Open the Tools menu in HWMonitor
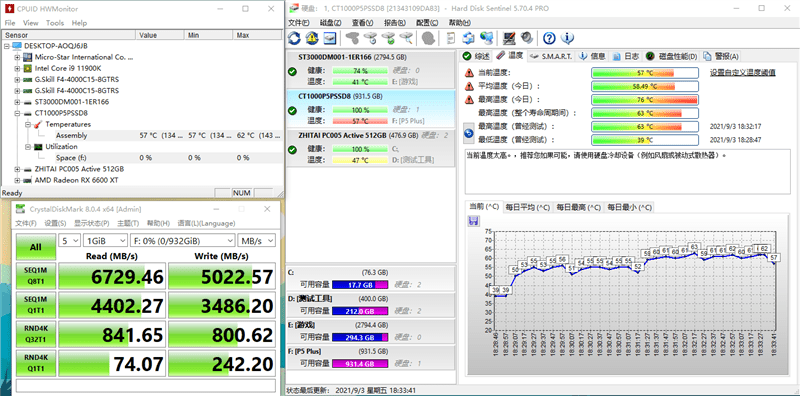The width and height of the screenshot is (800, 396). 55,23
